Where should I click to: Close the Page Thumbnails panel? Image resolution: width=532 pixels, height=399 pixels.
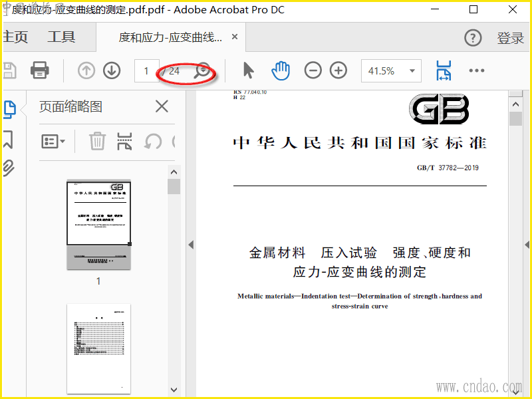[x=162, y=106]
